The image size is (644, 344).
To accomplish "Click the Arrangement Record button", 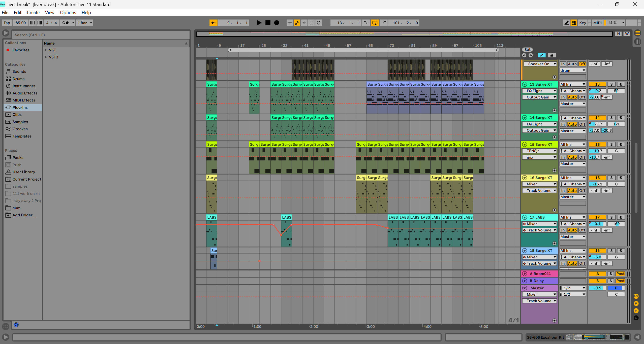I will click(x=277, y=23).
